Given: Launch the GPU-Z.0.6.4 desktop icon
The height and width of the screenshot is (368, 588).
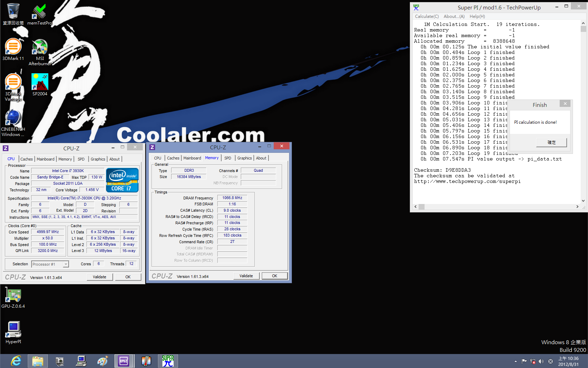Looking at the screenshot, I should 13,298.
